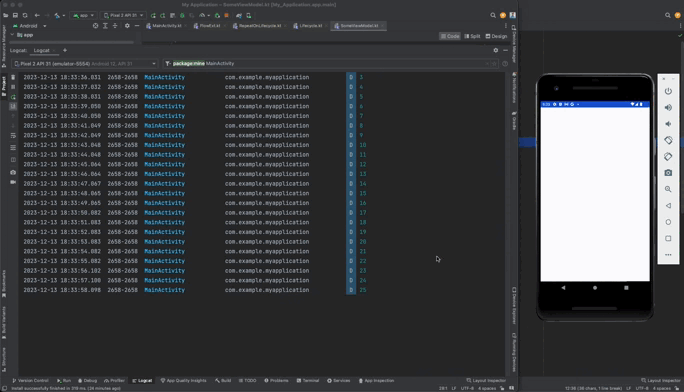Start screen recording from logcat sidebar
This screenshot has width=684, height=392.
[x=13, y=182]
